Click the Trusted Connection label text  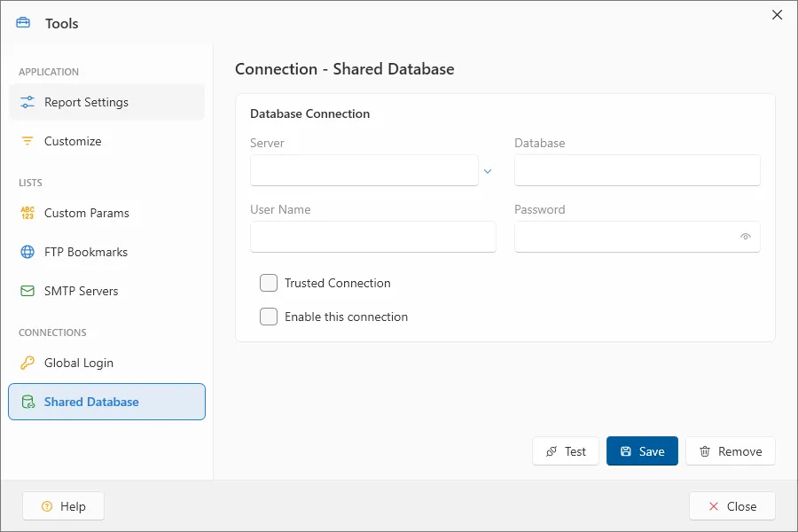click(x=338, y=283)
